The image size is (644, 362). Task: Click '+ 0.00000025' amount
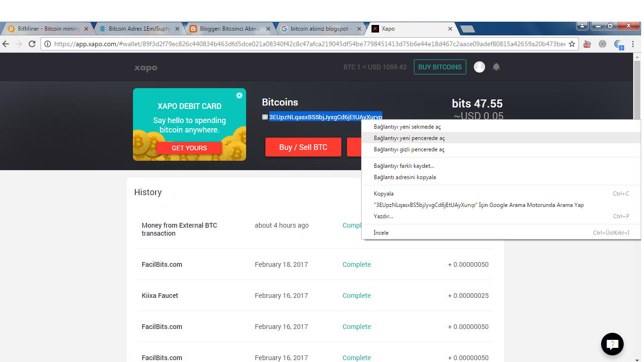point(468,296)
